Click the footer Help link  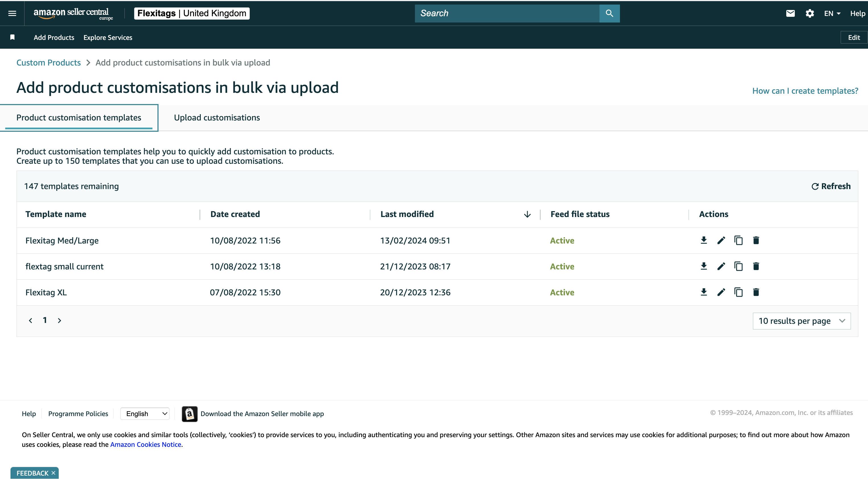(x=29, y=414)
